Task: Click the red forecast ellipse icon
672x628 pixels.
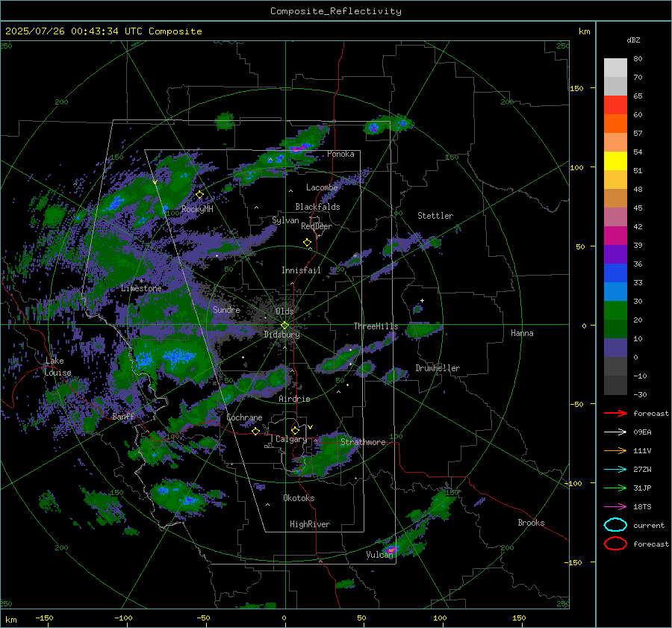Action: point(615,544)
